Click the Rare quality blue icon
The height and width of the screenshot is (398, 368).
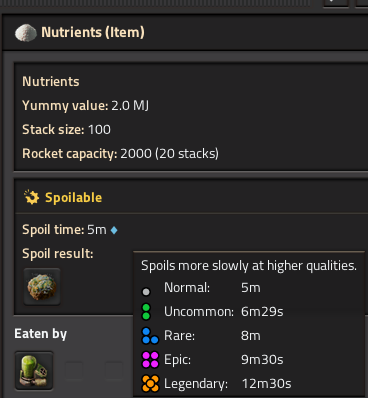[150, 336]
